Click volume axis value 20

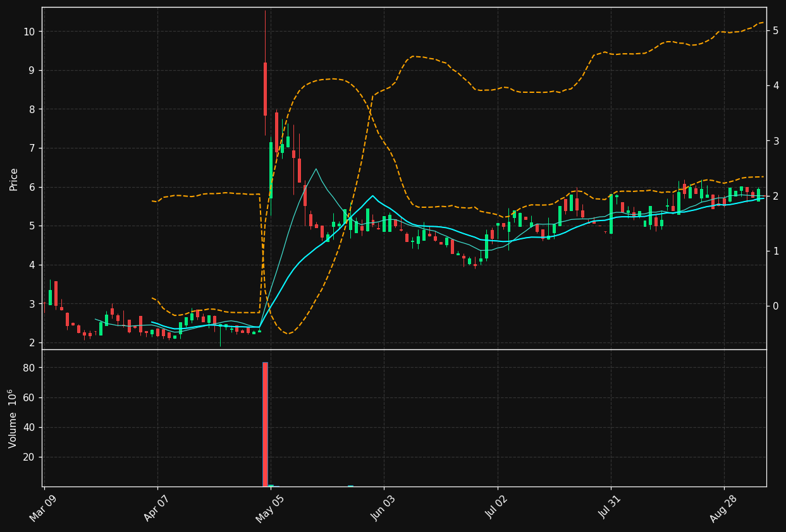click(x=30, y=457)
